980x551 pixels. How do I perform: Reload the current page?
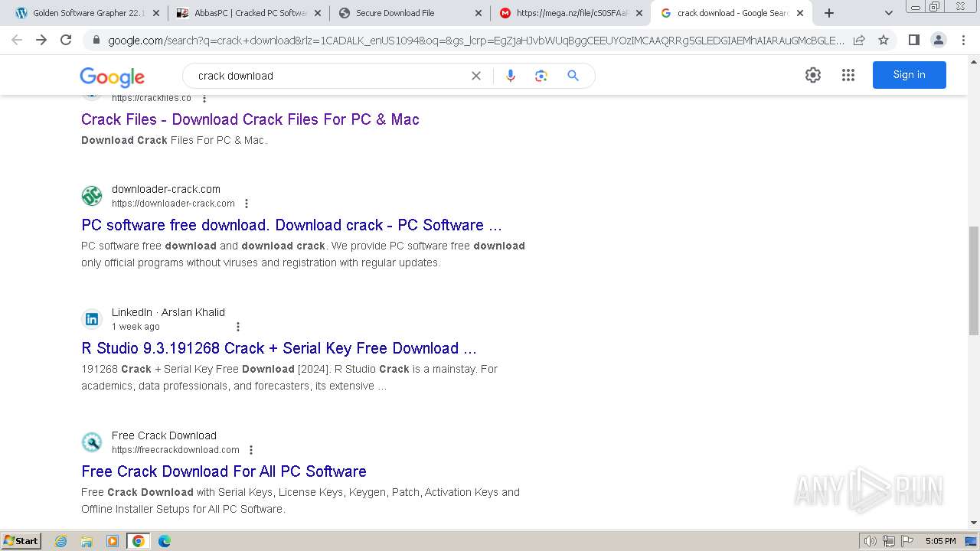click(66, 40)
